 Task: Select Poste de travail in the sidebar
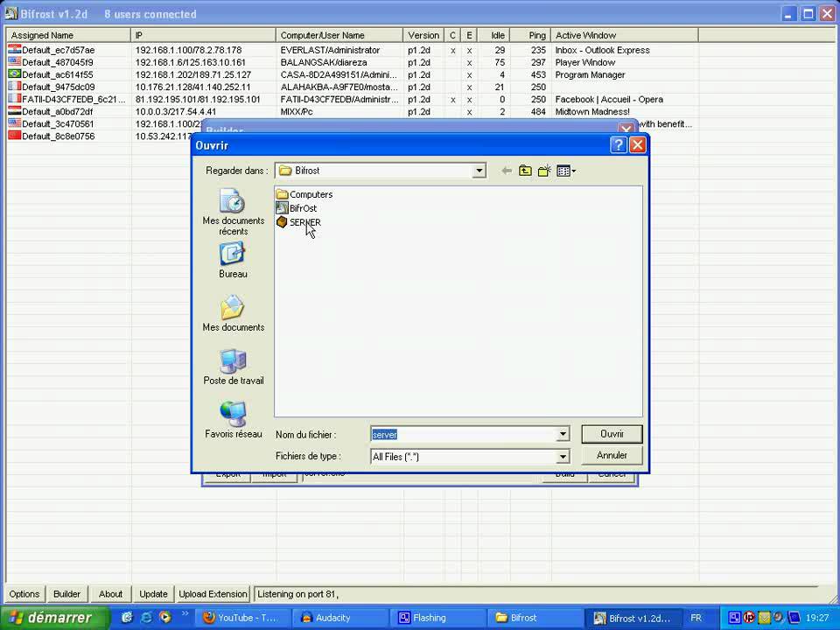click(233, 367)
